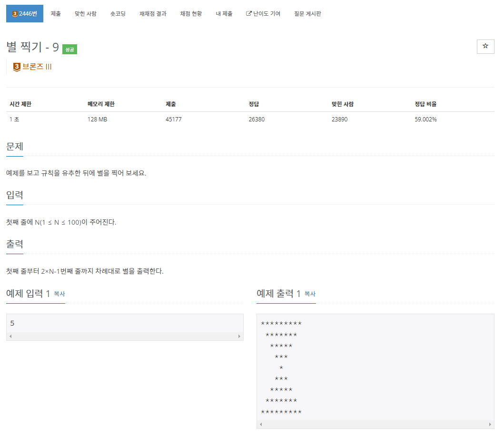The image size is (504, 437).
Task: Click left arrow of output scrollbar
Action: coord(261,425)
